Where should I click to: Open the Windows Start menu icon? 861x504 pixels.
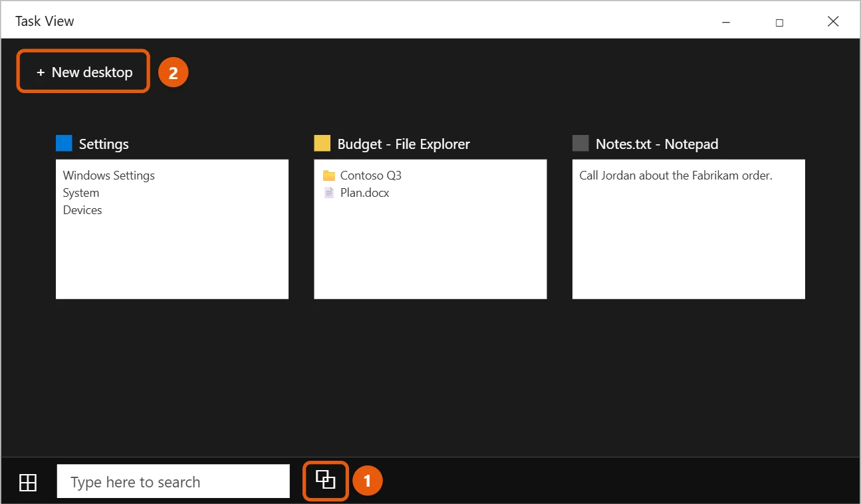pyautogui.click(x=28, y=483)
